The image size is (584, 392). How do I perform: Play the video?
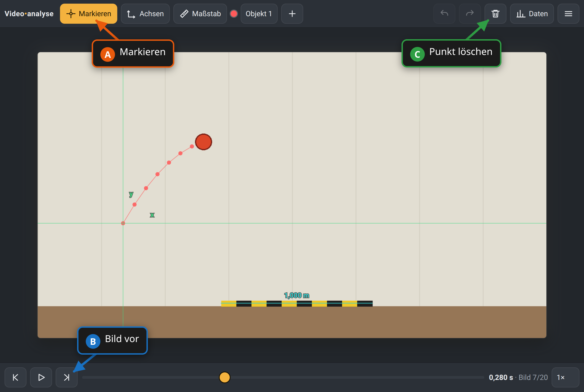(x=41, y=377)
